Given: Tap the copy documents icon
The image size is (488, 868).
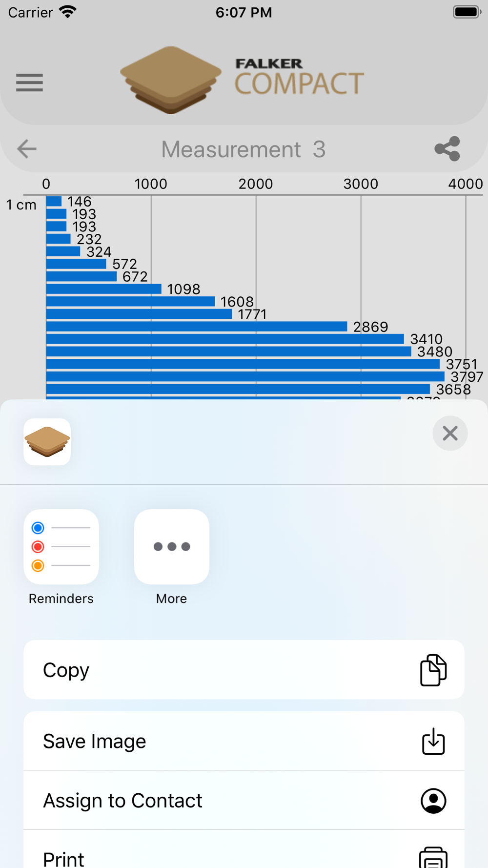Looking at the screenshot, I should (x=433, y=670).
